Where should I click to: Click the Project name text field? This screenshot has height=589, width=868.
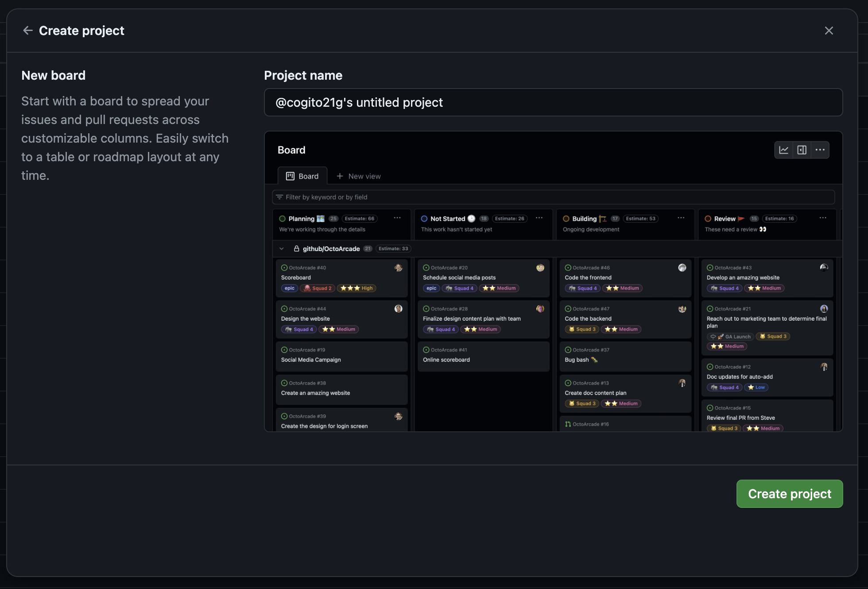point(553,102)
